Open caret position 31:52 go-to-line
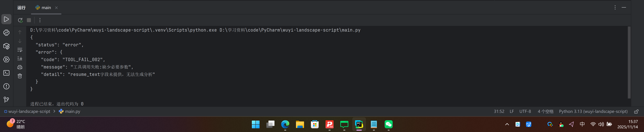The image size is (644, 132). (499, 112)
